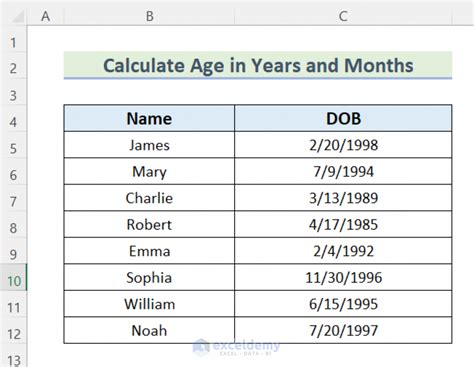Select cell with date 11/30/1996

(x=343, y=277)
